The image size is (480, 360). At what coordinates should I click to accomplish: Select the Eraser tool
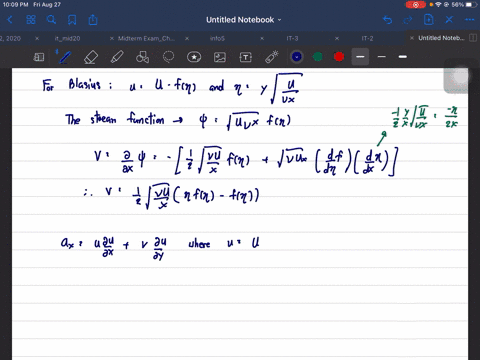(91, 57)
